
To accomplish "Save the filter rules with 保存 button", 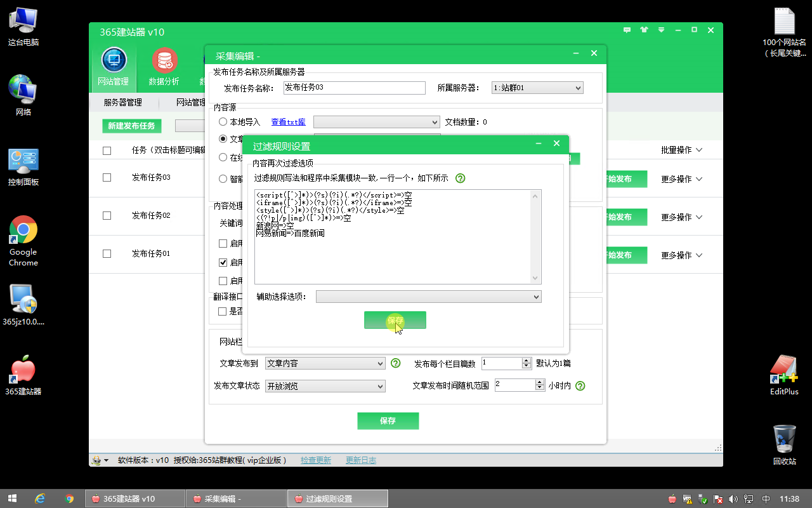I will tap(395, 320).
